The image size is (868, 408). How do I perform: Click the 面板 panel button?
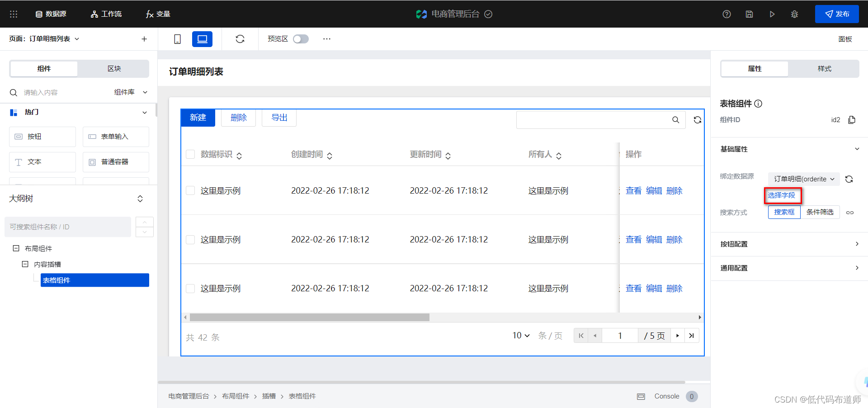pos(845,39)
